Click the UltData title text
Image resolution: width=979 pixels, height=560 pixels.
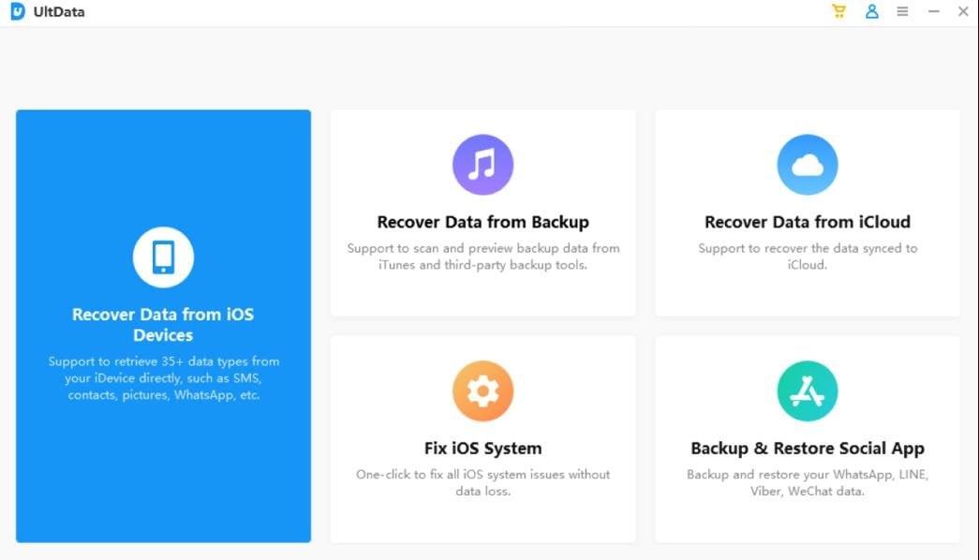pos(59,12)
